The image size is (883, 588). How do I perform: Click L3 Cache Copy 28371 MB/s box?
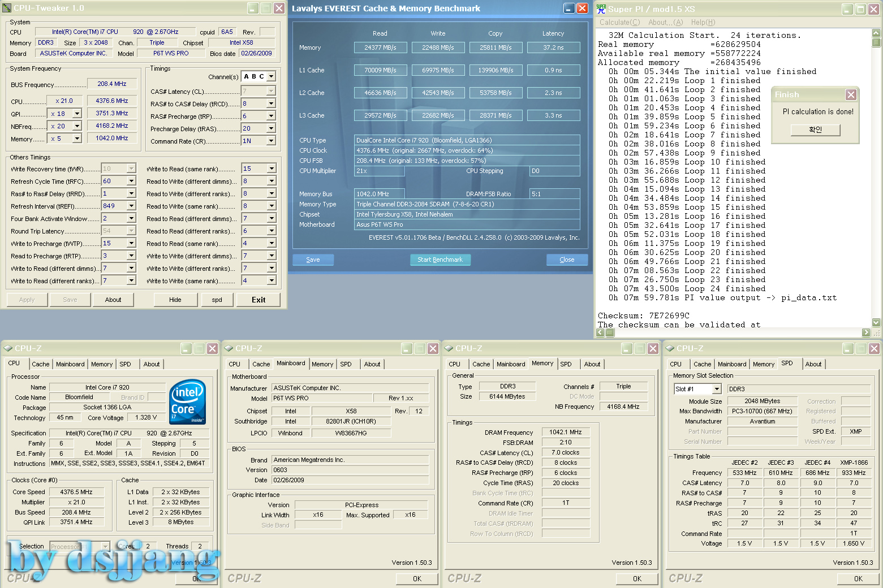click(496, 115)
